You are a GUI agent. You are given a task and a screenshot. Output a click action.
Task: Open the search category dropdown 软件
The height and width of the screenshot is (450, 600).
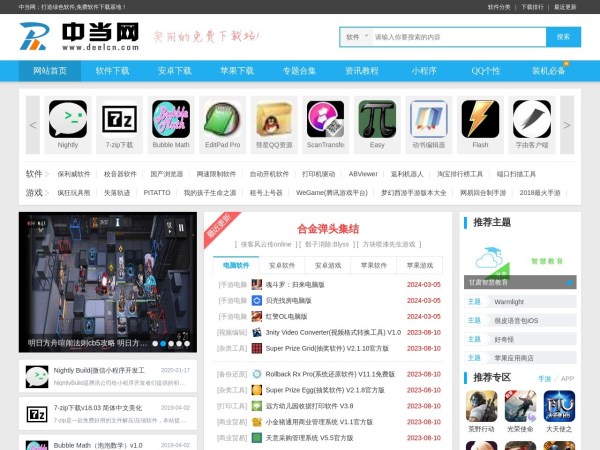[355, 37]
